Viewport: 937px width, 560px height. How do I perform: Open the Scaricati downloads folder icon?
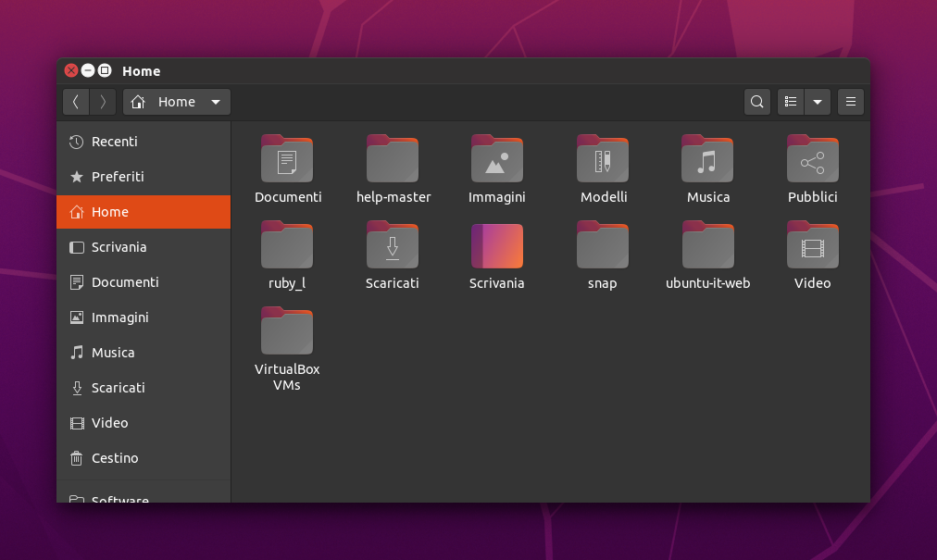392,245
